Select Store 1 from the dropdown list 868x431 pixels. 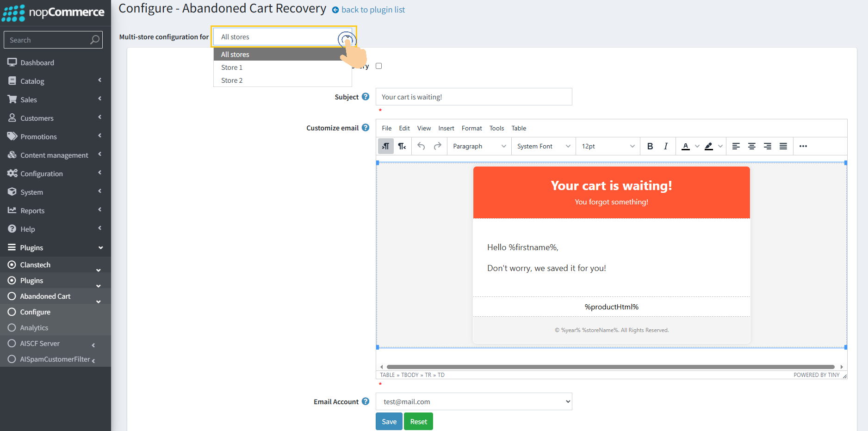coord(232,68)
